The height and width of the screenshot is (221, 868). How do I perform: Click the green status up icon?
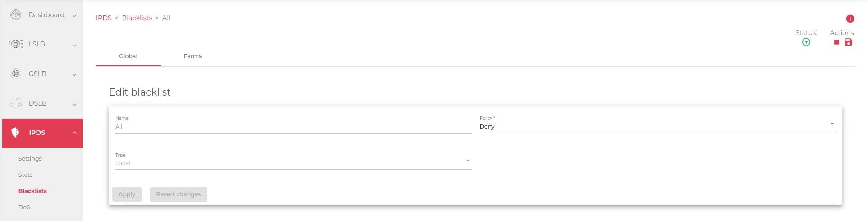coord(806,42)
